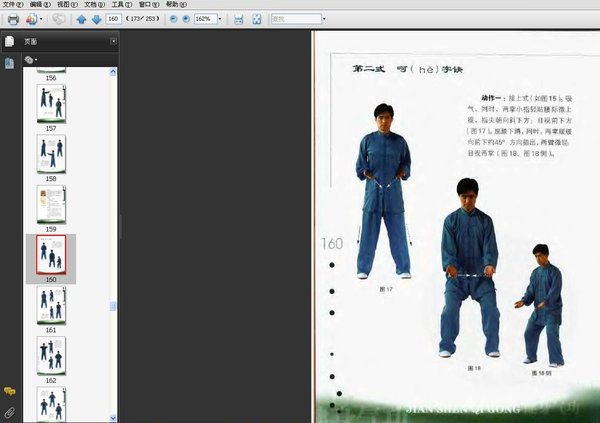Go to previous page with up arrow
This screenshot has height=423, width=600.
pyautogui.click(x=81, y=19)
